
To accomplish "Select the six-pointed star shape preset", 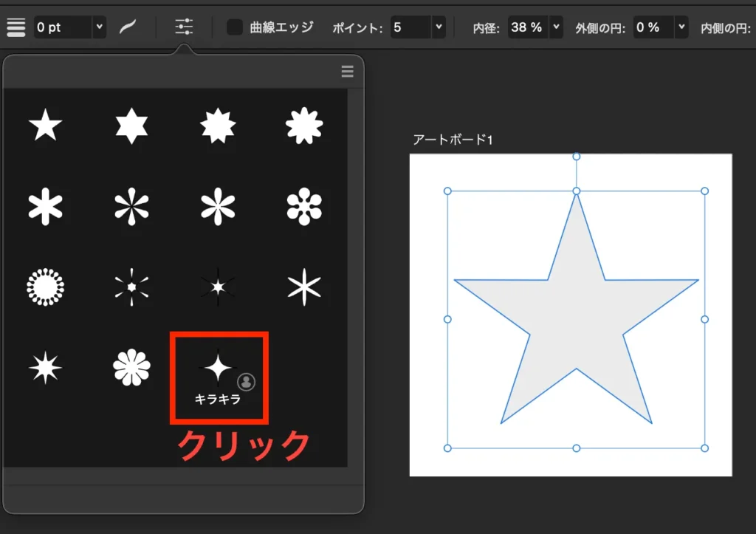I will coord(131,126).
